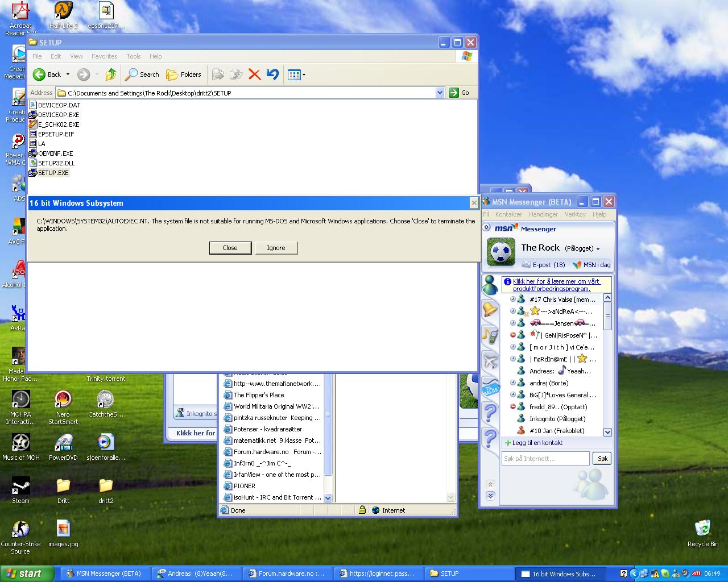This screenshot has width=728, height=582.
Task: Select contact #10 Jan (Frakoblet)
Action: pos(551,431)
